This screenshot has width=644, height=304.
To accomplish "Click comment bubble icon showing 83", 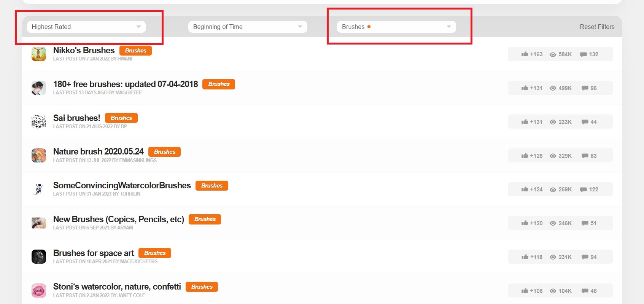I will point(585,156).
